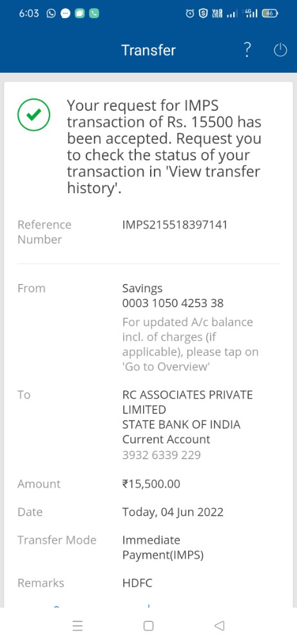Tap the battery indicator icon
The width and height of the screenshot is (297, 644).
[x=270, y=14]
